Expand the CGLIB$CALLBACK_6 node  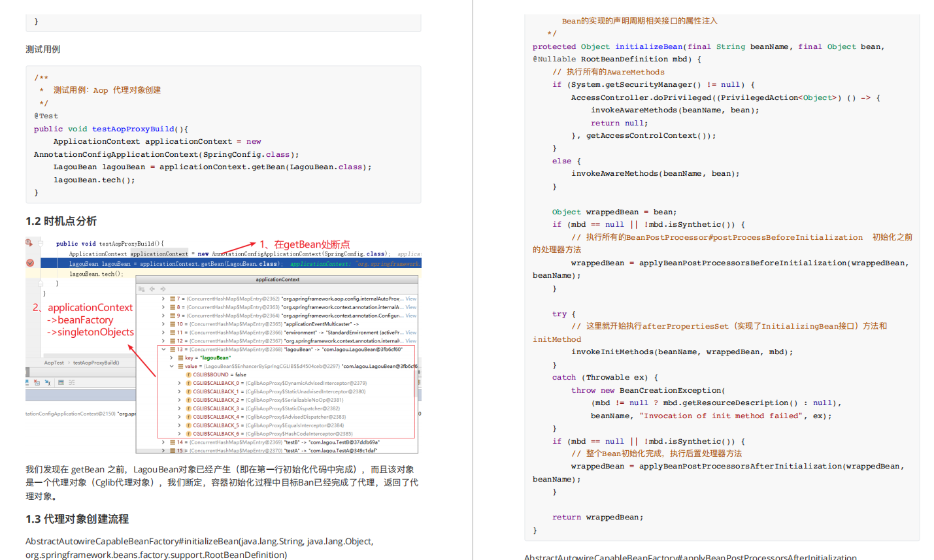point(179,433)
